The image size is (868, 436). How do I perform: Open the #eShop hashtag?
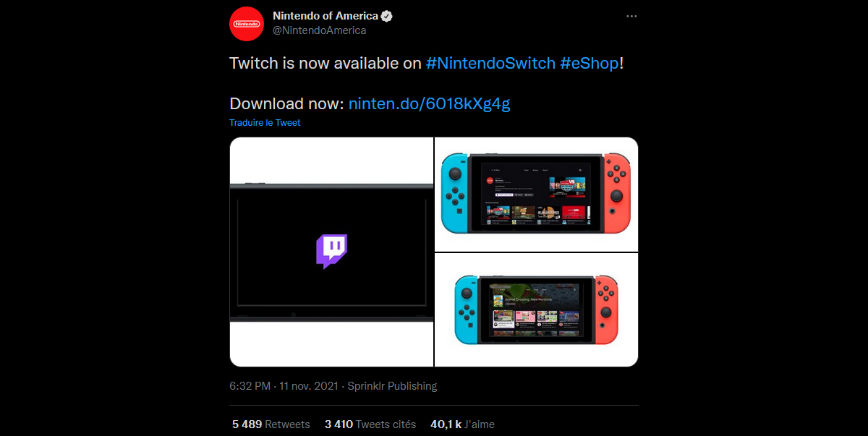point(588,64)
